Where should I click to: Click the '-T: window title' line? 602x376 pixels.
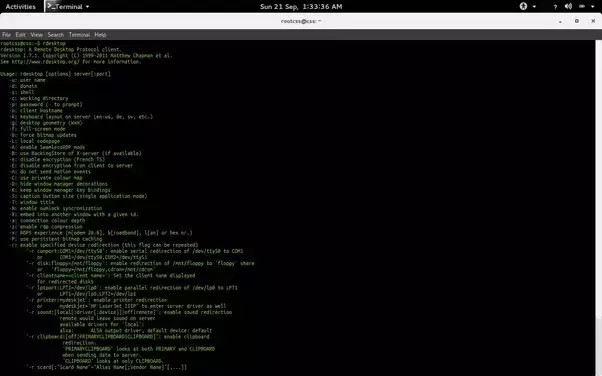[32, 202]
